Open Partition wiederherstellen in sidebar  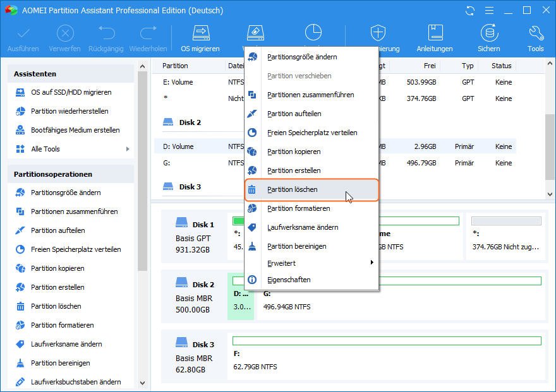click(71, 111)
